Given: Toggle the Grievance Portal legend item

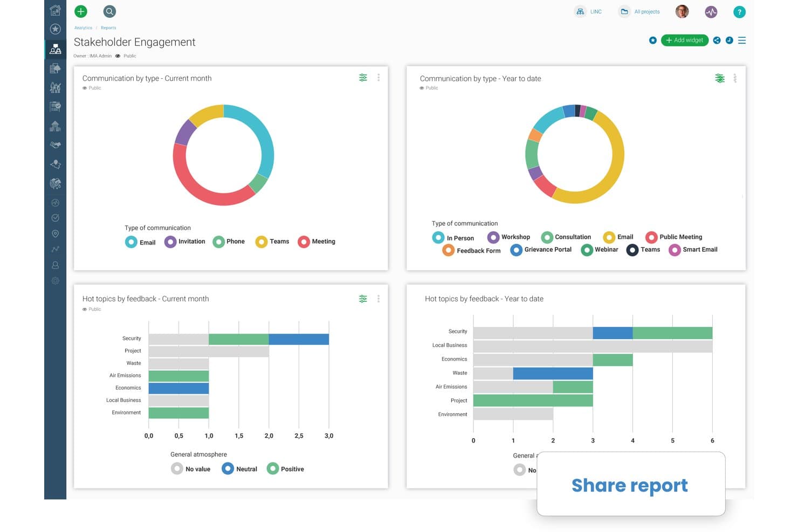Looking at the screenshot, I should pos(541,250).
